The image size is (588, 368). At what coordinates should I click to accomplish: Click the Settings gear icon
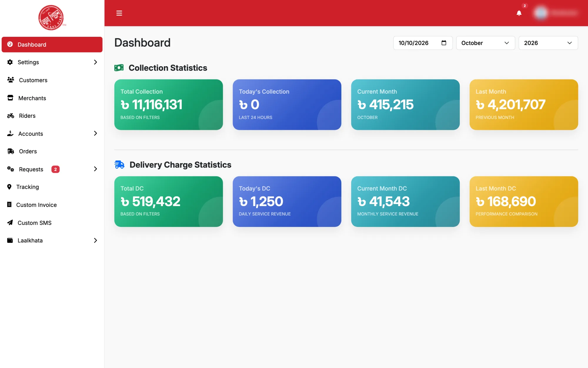click(10, 62)
